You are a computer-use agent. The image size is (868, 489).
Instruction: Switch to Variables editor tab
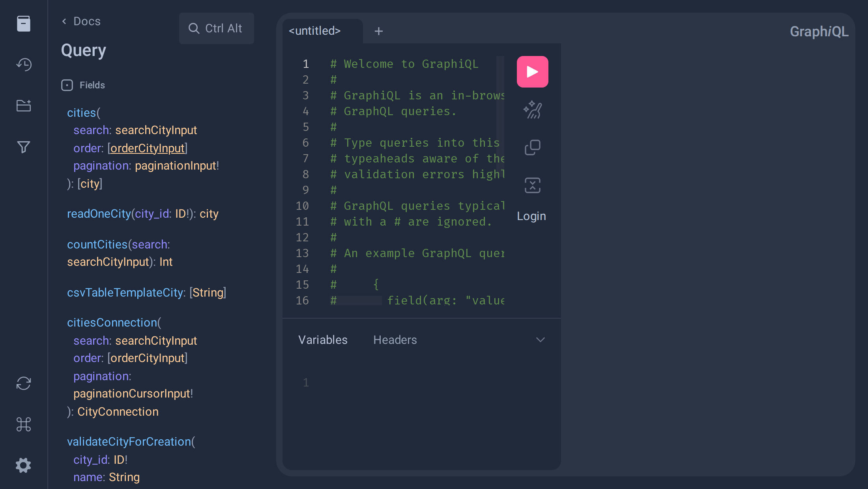323,340
